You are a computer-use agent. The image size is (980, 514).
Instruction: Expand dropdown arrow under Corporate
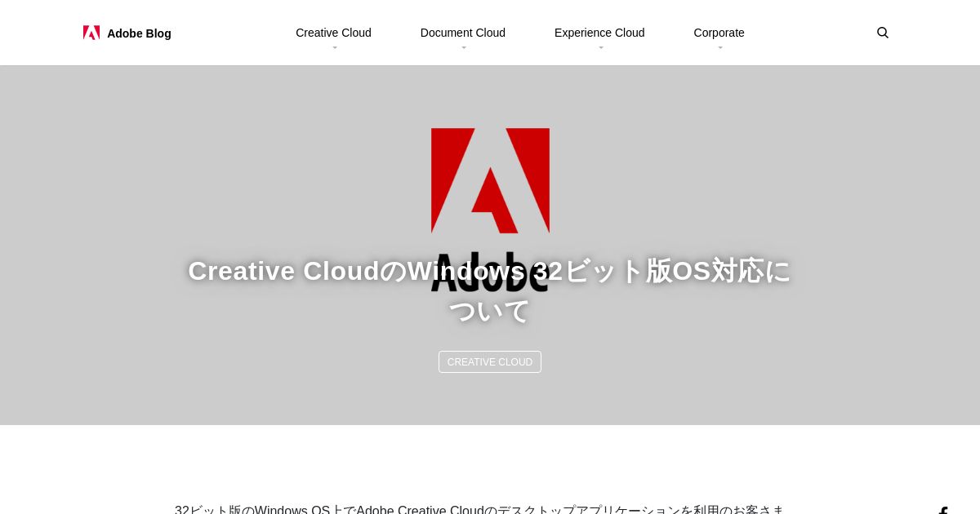[x=720, y=48]
